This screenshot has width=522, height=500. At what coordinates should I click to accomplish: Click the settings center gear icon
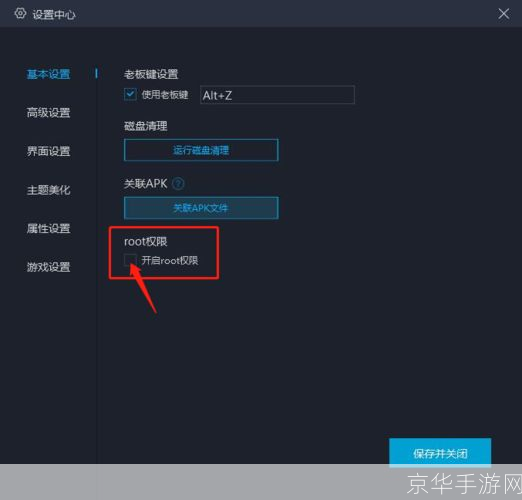coord(20,14)
